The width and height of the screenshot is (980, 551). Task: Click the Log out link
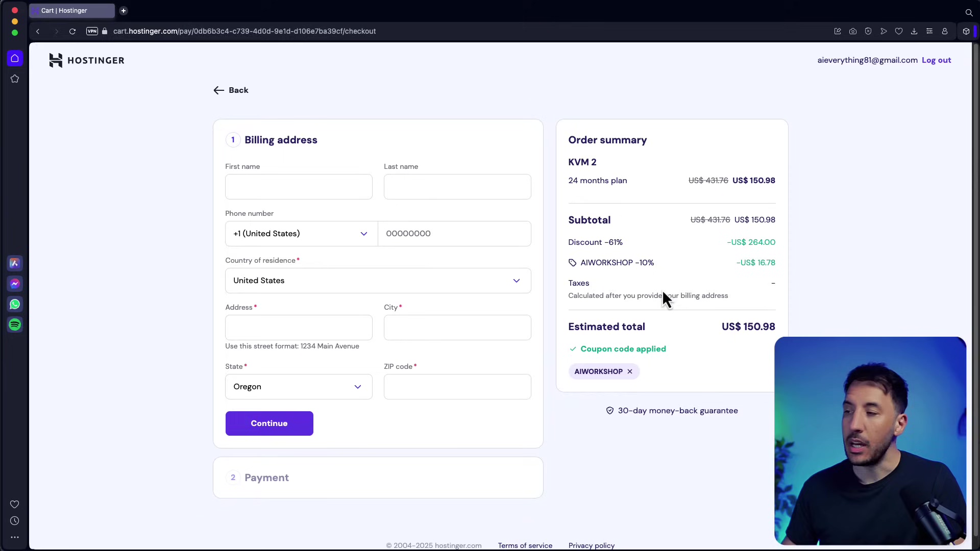pos(936,60)
